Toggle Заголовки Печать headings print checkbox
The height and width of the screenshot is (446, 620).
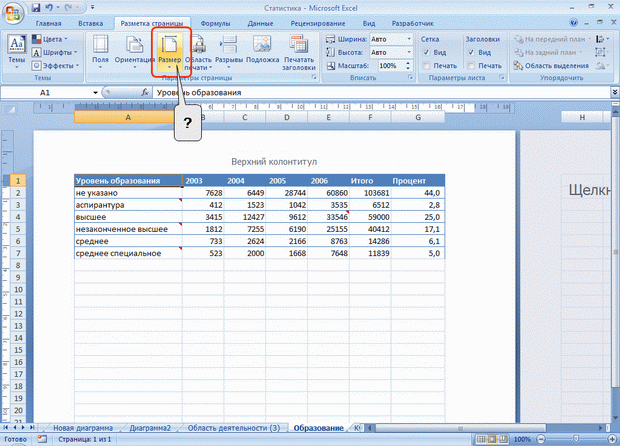tap(471, 66)
